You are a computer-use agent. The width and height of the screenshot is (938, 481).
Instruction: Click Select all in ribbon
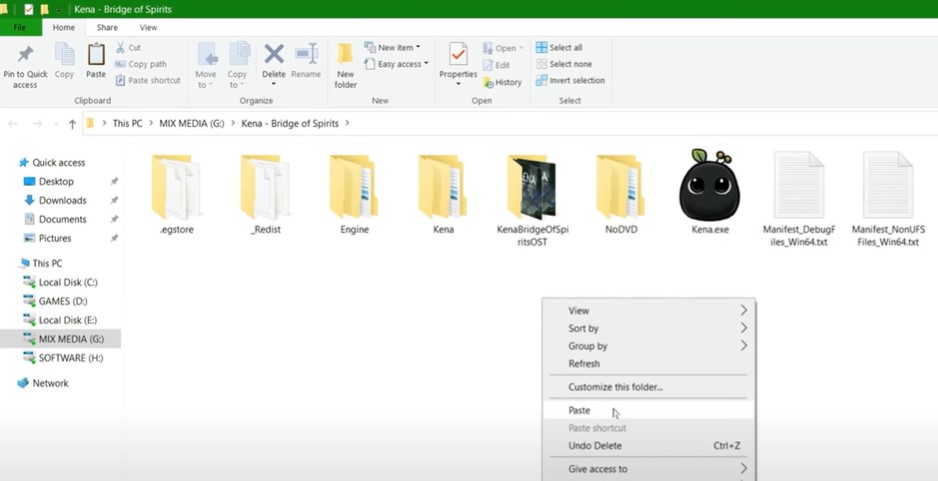point(559,47)
